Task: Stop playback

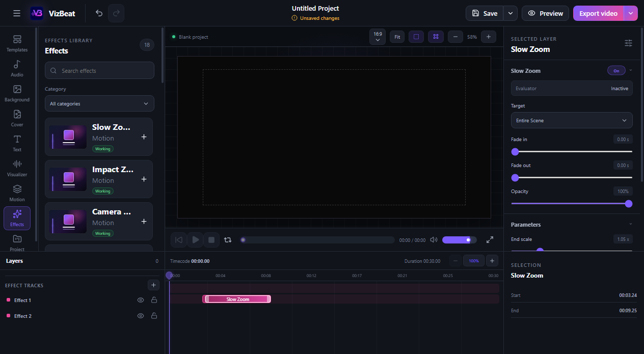Action: 211,240
